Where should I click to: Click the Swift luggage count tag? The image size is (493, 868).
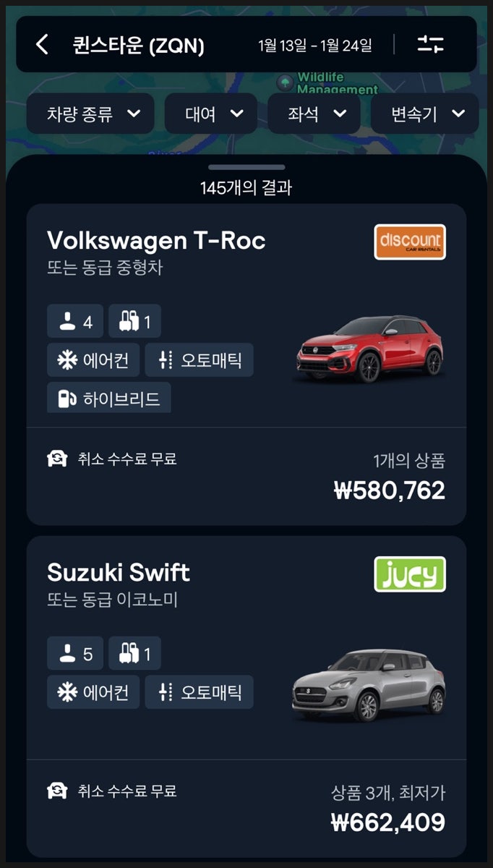[134, 654]
